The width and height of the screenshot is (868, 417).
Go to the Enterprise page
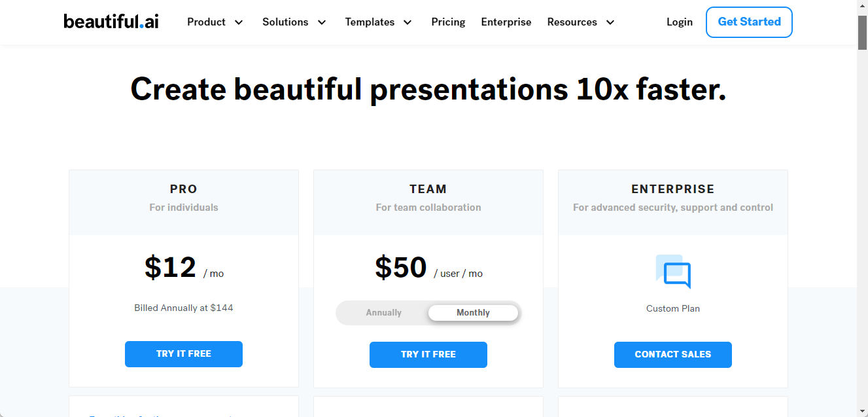pyautogui.click(x=506, y=22)
